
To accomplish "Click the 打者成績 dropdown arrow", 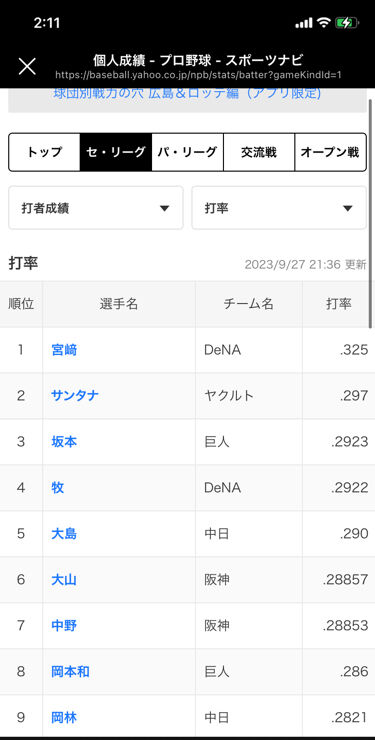I will (164, 209).
